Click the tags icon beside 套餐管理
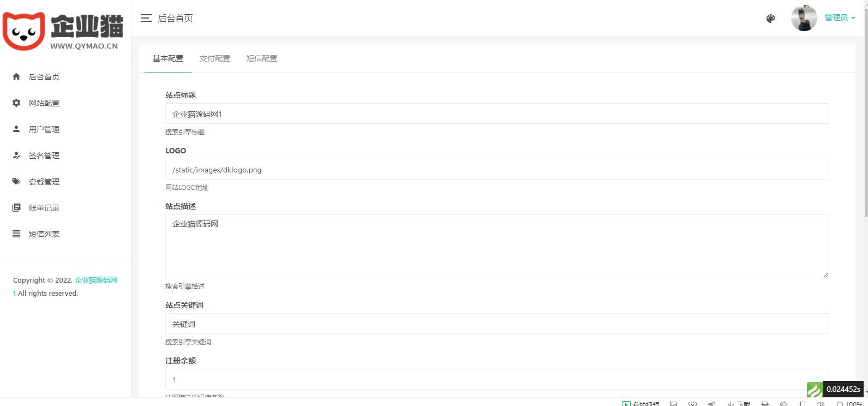Image resolution: width=868 pixels, height=406 pixels. [x=16, y=181]
